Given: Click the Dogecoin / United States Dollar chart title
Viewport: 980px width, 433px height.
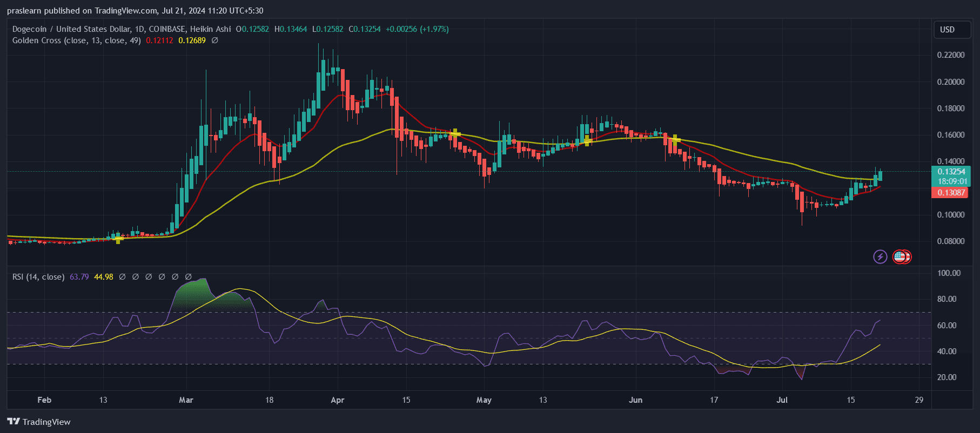Looking at the screenshot, I should pyautogui.click(x=122, y=29).
